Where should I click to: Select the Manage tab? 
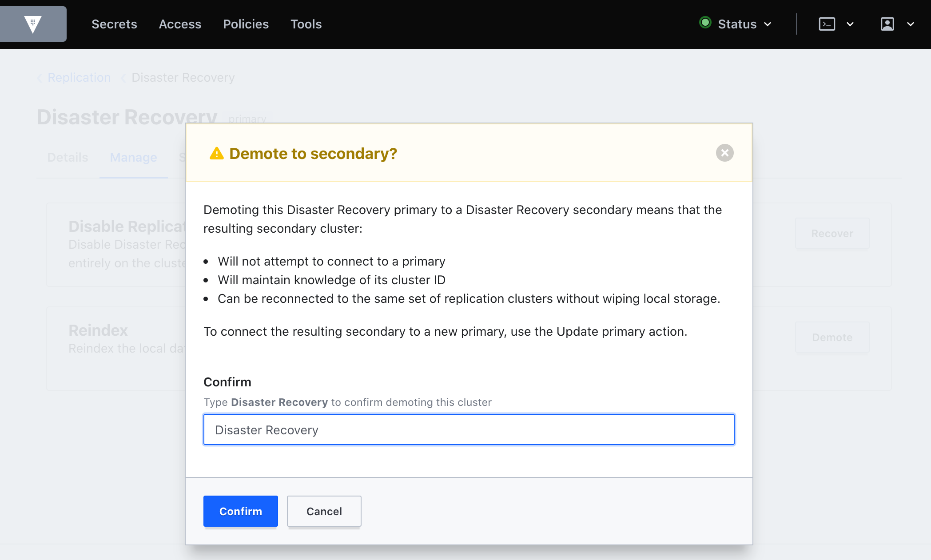click(x=133, y=158)
